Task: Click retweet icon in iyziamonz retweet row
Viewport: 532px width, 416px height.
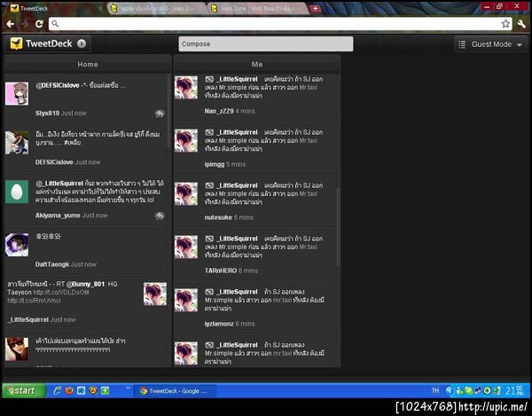Action: pos(209,292)
